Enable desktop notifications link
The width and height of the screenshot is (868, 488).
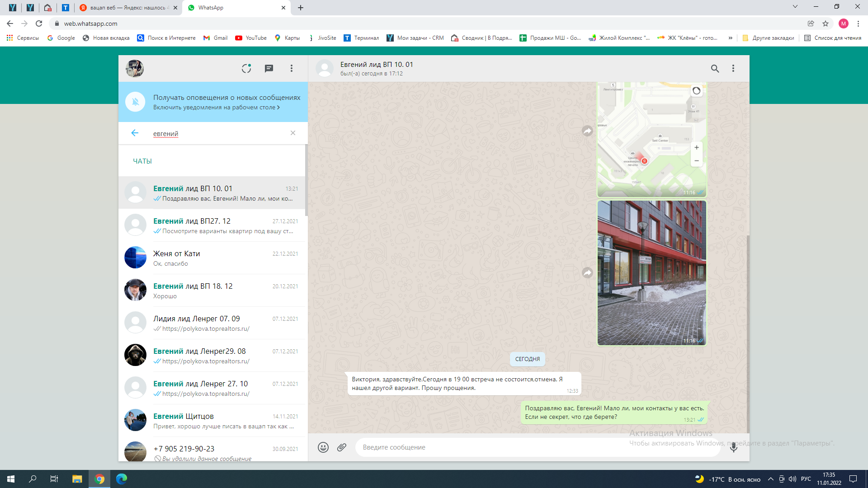click(x=216, y=108)
